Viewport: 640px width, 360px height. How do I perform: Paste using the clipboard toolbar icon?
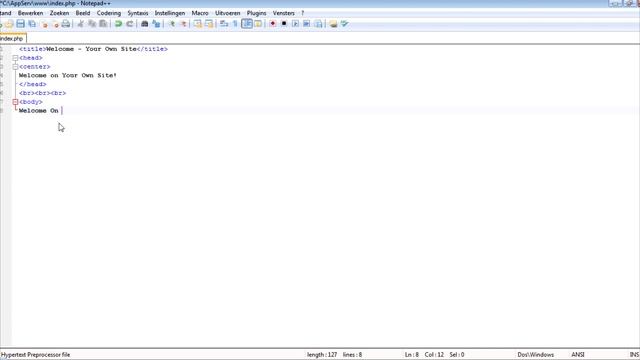(x=103, y=24)
